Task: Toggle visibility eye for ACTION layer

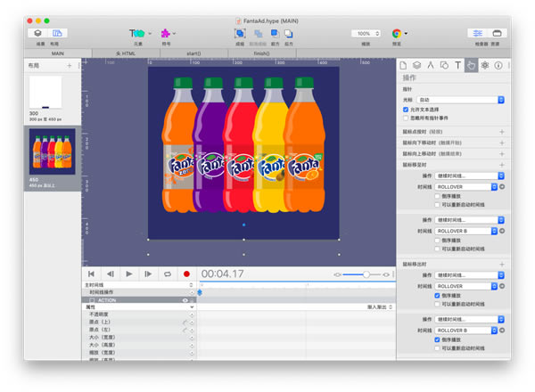Action: pos(185,300)
